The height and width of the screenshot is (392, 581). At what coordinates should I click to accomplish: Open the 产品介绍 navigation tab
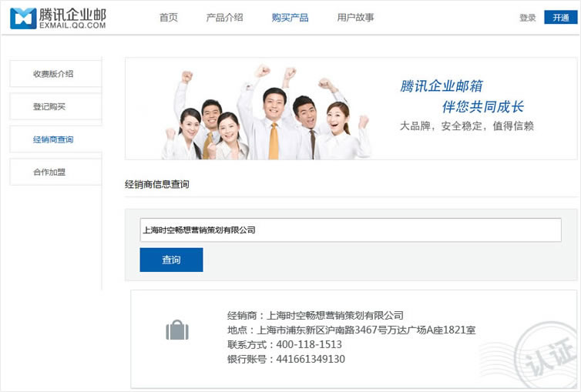click(x=224, y=18)
